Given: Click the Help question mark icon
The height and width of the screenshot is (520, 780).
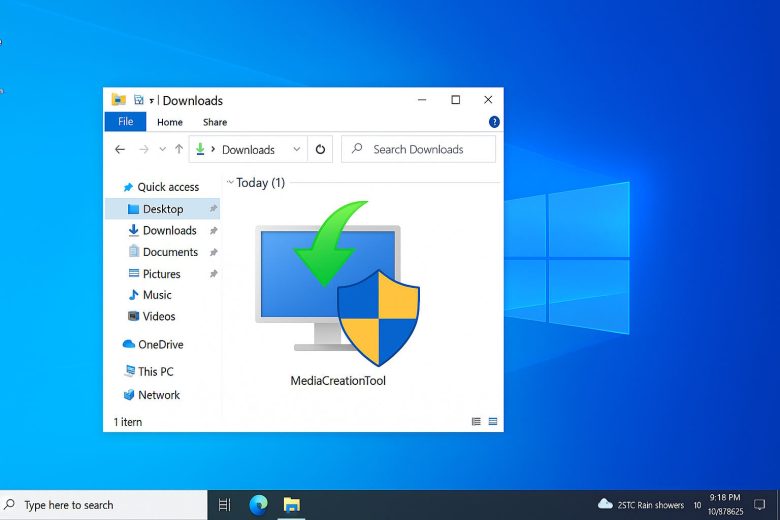Looking at the screenshot, I should coord(494,122).
